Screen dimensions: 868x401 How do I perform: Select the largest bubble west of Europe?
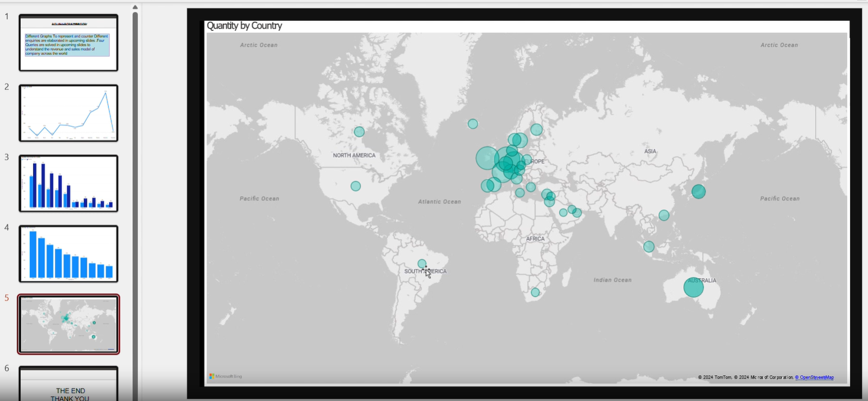[x=487, y=158]
